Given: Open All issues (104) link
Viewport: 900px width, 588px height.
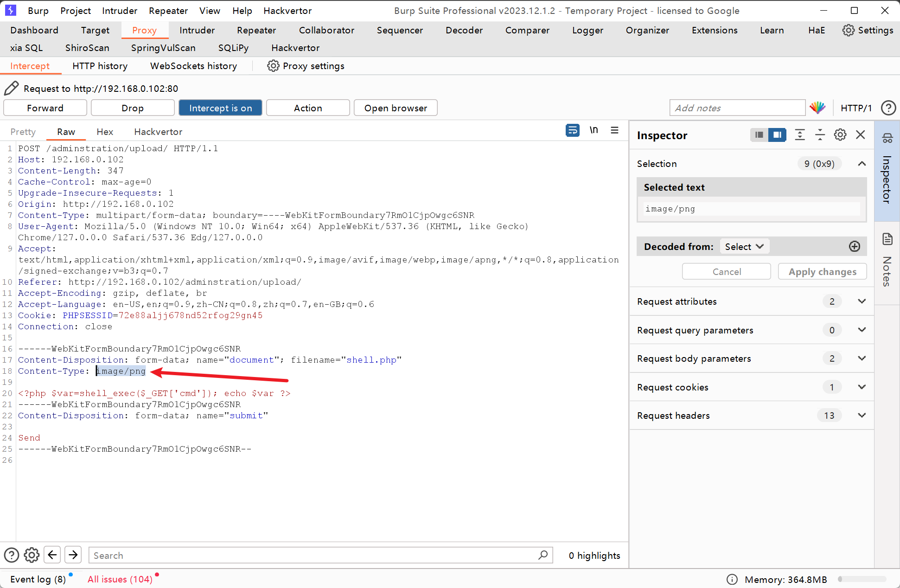Looking at the screenshot, I should [x=120, y=579].
